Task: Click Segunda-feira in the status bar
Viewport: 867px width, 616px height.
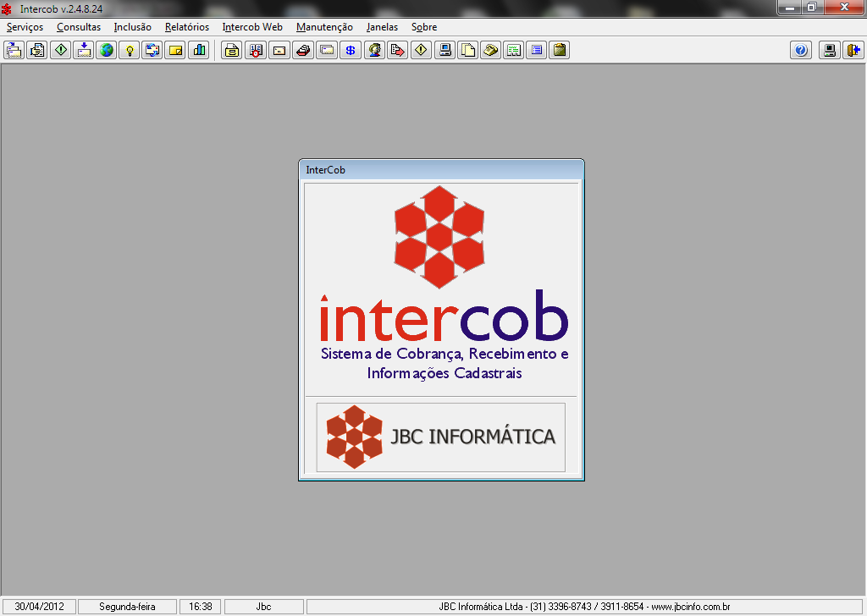Action: (127, 607)
